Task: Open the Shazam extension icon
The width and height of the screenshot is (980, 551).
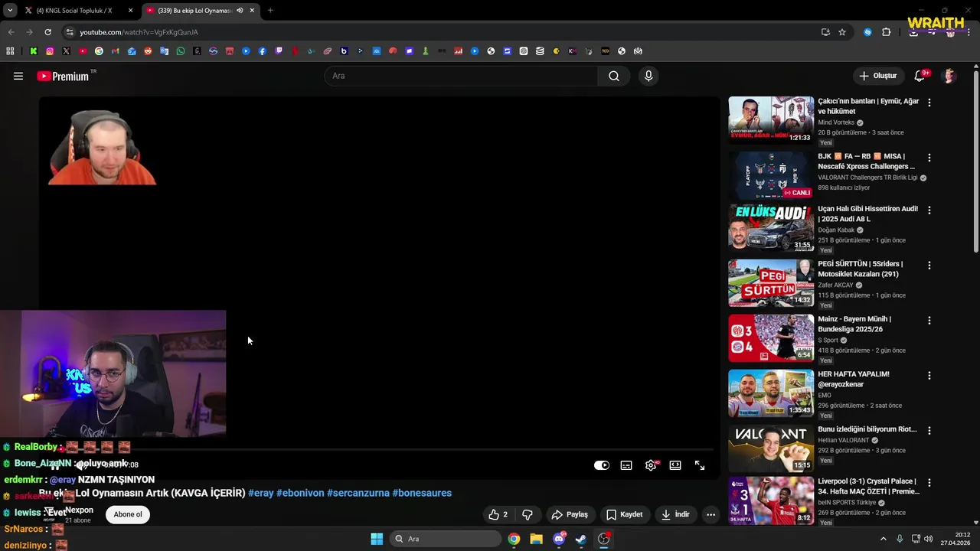Action: 867,32
